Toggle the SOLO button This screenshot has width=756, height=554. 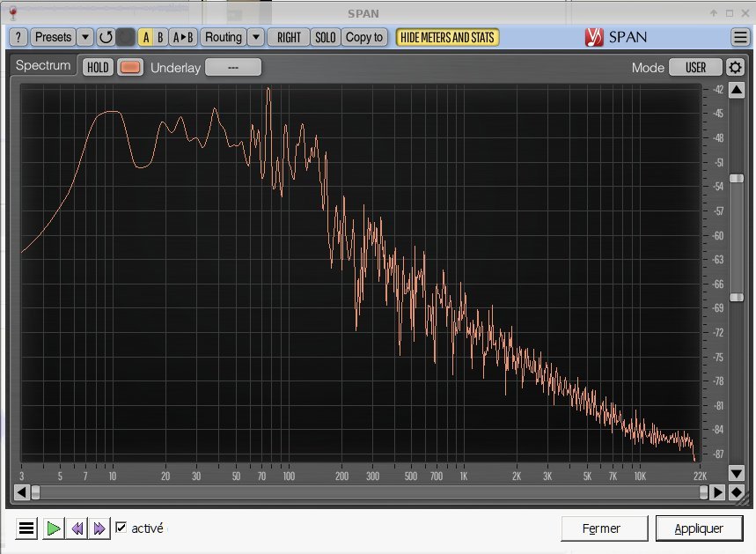click(x=326, y=37)
